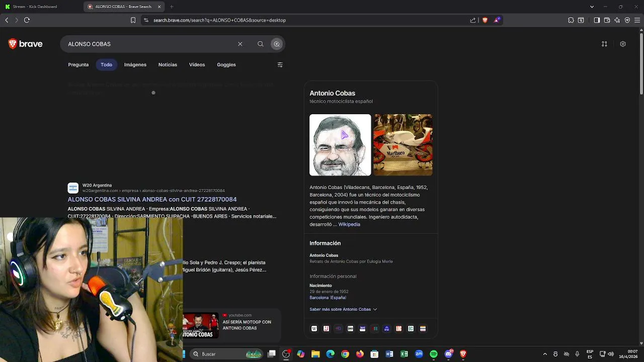The image size is (644, 362).
Task: Switch to Vídeos results
Action: pos(197,65)
